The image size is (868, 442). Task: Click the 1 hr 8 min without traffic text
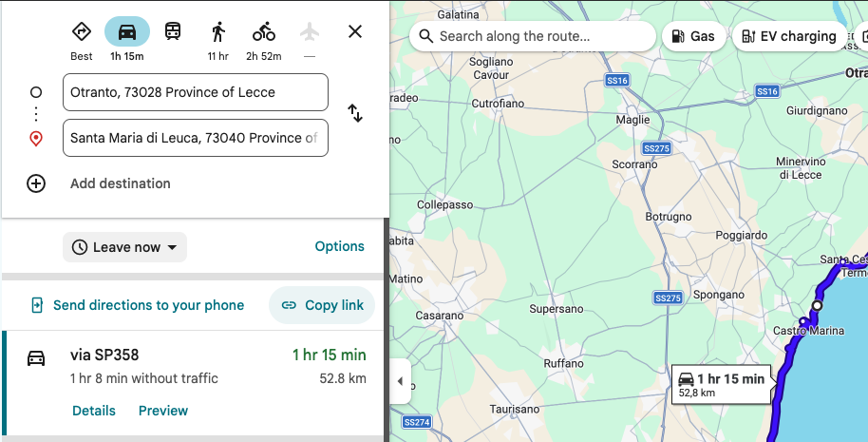click(x=144, y=378)
